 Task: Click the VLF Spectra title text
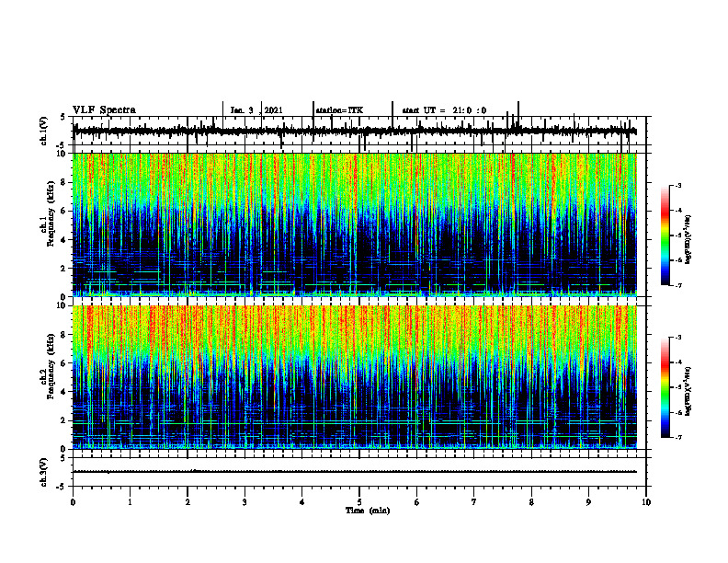[x=104, y=110]
